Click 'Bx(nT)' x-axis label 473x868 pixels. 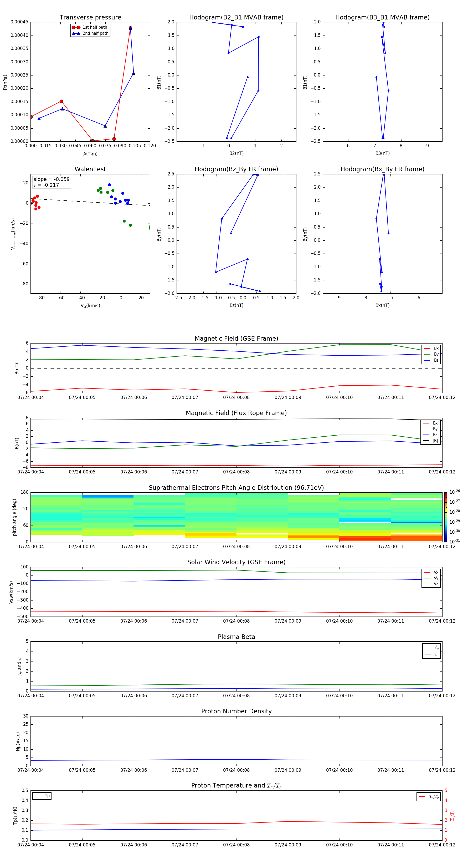click(x=382, y=306)
